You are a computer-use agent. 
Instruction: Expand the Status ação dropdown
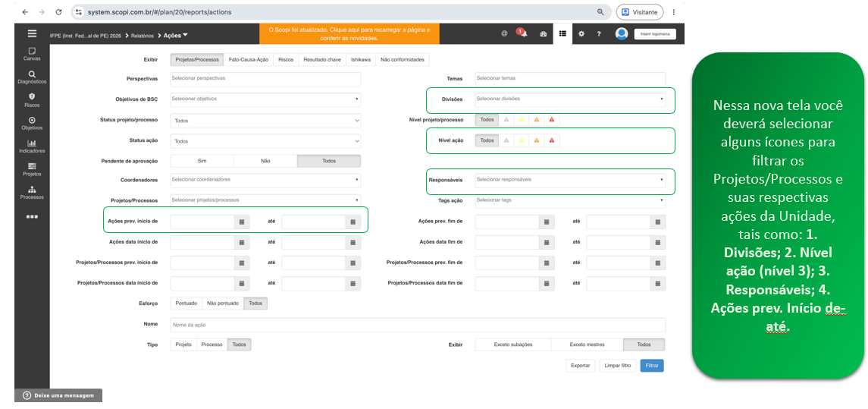click(266, 141)
